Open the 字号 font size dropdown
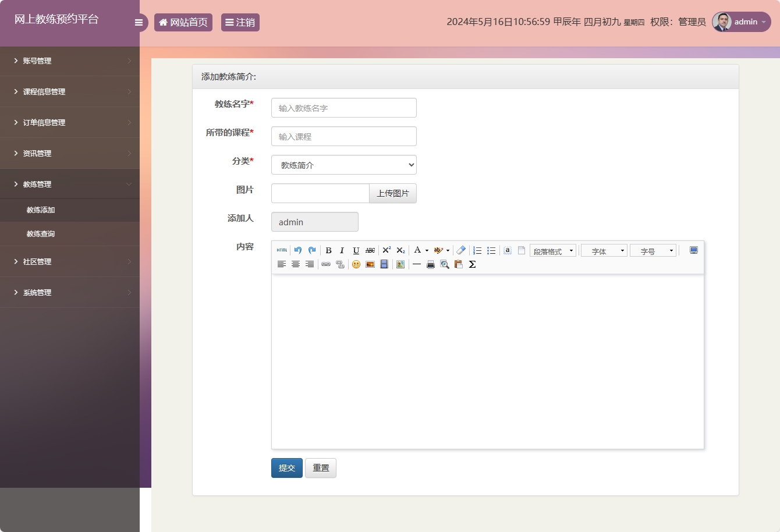This screenshot has width=780, height=532. coord(653,250)
